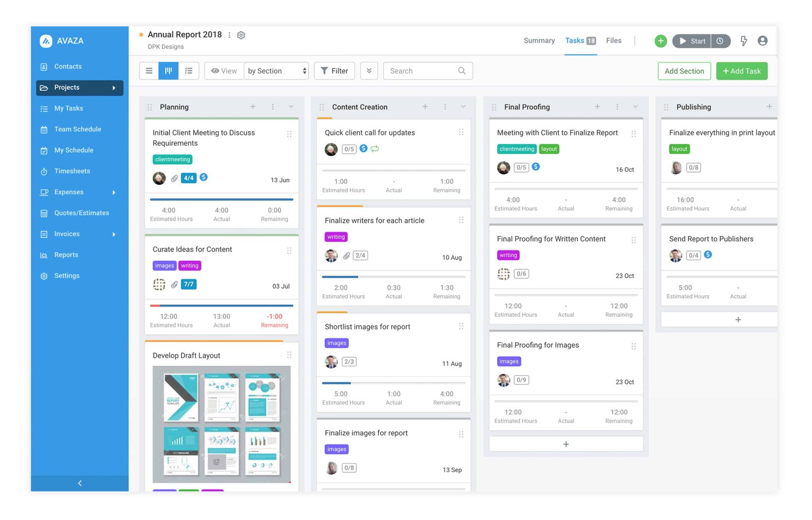Click the green Add Task button

pos(741,71)
